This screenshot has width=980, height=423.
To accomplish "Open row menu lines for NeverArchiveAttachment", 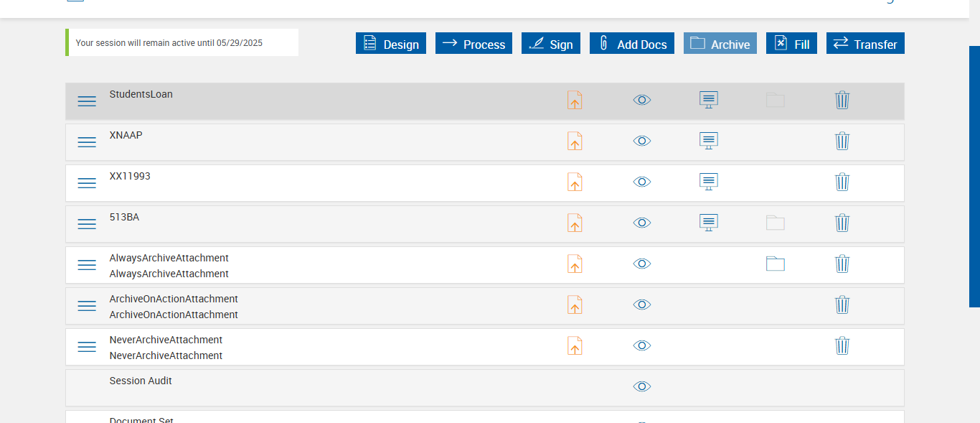I will 87,347.
